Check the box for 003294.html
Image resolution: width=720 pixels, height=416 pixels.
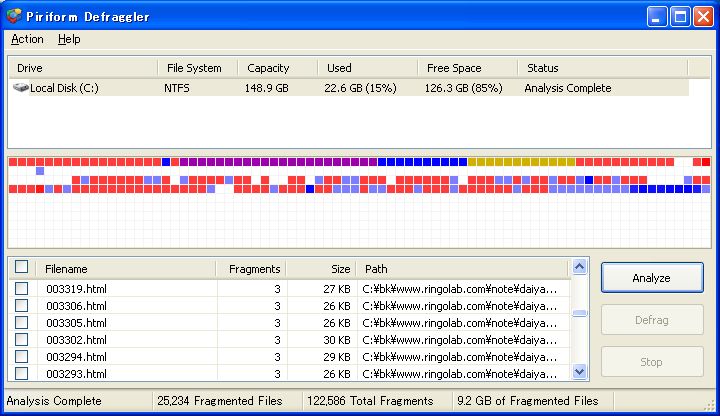pos(22,356)
